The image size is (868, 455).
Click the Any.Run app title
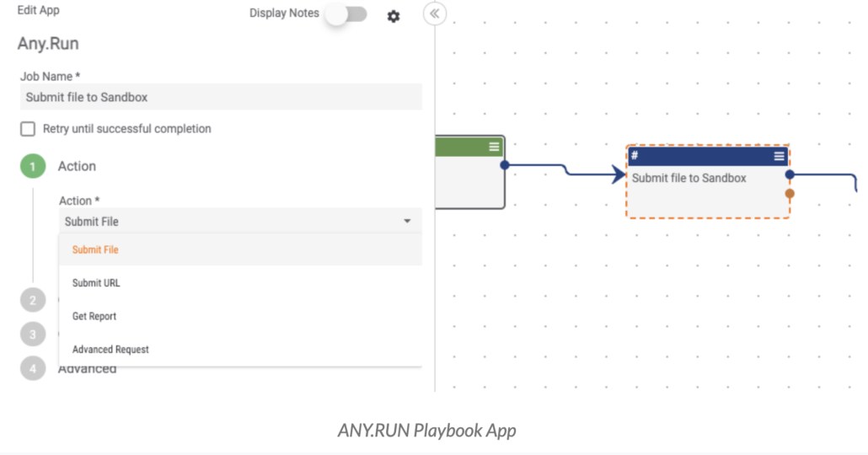point(48,44)
